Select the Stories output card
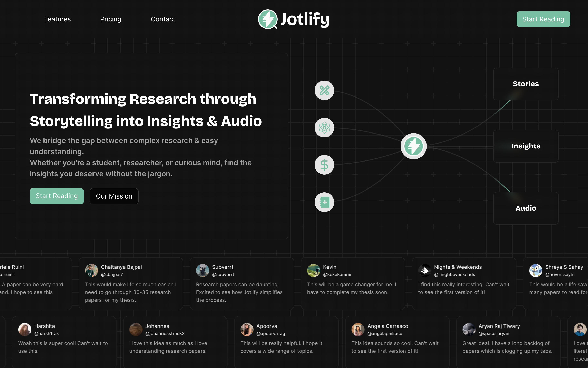588x368 pixels. [526, 84]
